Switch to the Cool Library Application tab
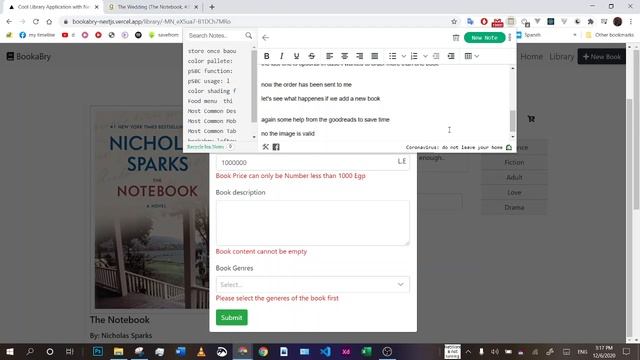This screenshot has width=640, height=360. click(52, 7)
